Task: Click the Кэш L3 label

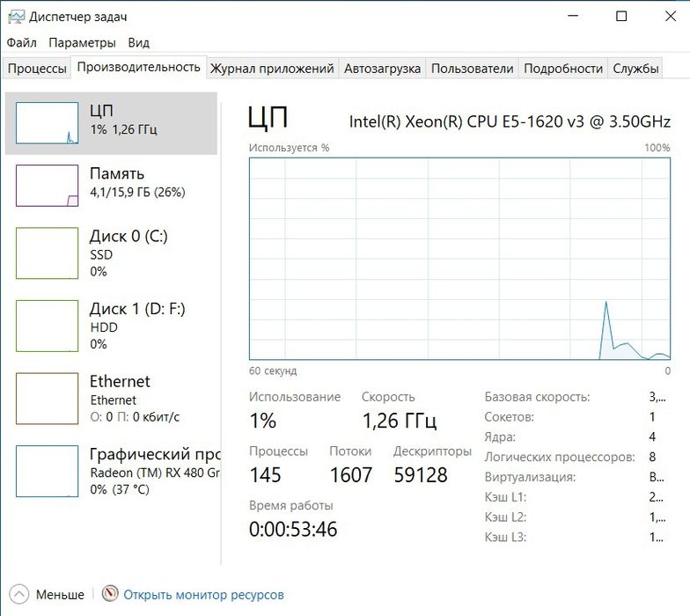Action: [505, 537]
